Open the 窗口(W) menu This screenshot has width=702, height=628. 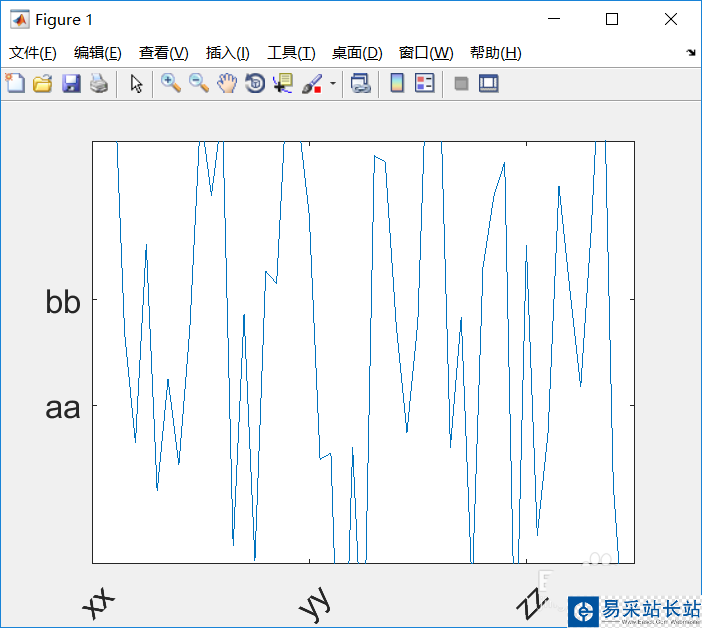coord(426,53)
